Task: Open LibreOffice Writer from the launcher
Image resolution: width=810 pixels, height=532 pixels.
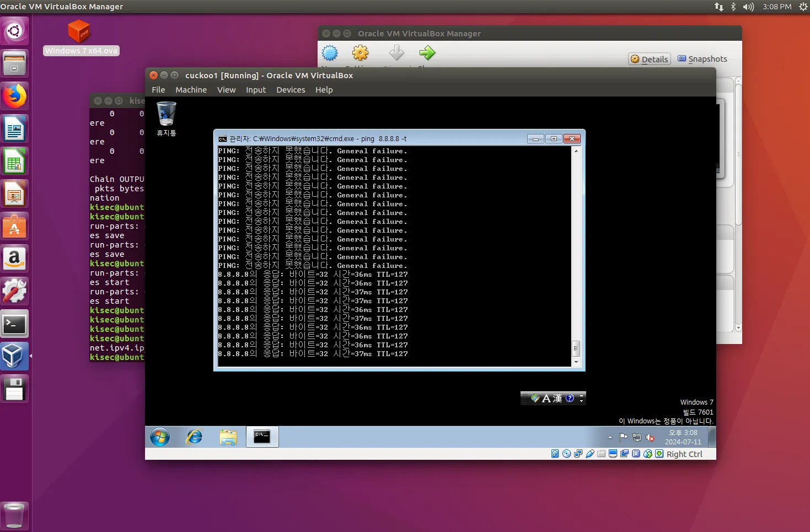Action: click(x=14, y=129)
